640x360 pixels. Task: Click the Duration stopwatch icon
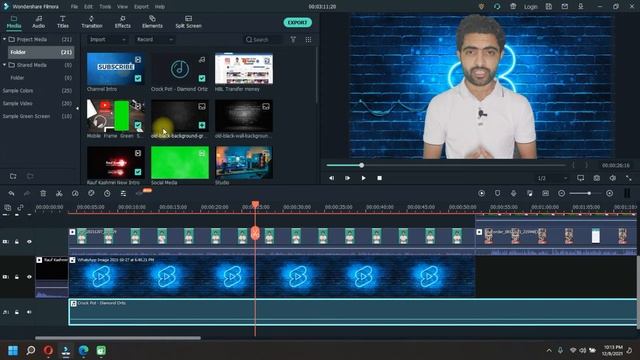(107, 193)
